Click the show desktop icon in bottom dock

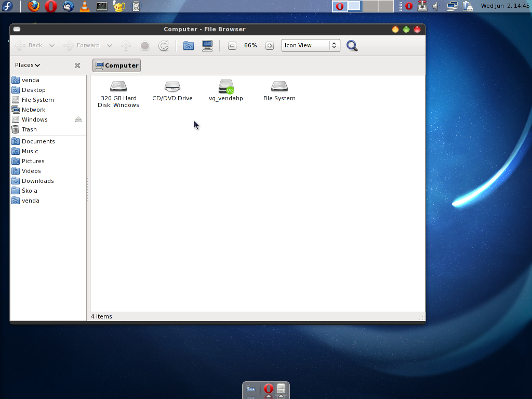[x=251, y=390]
